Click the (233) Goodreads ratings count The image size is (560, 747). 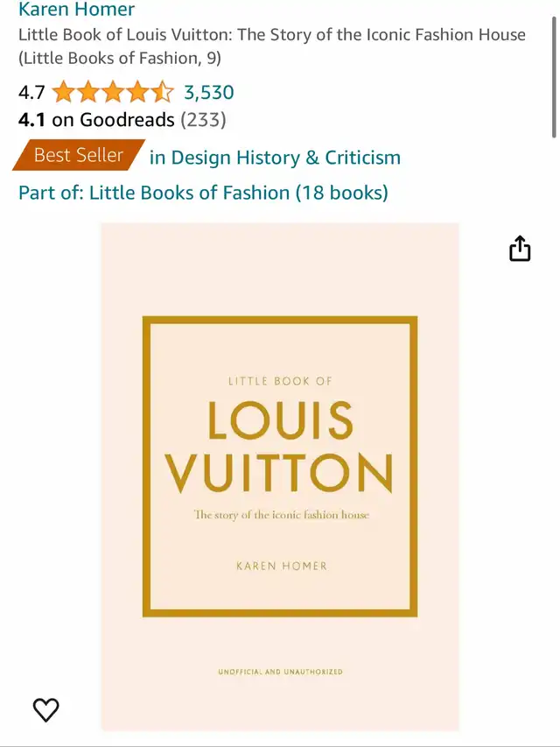203,120
